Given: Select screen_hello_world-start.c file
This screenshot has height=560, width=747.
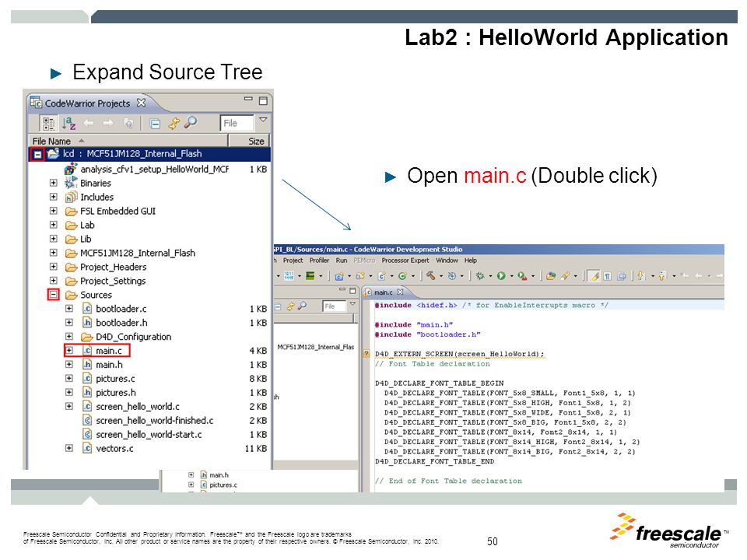Looking at the screenshot, I should [149, 434].
